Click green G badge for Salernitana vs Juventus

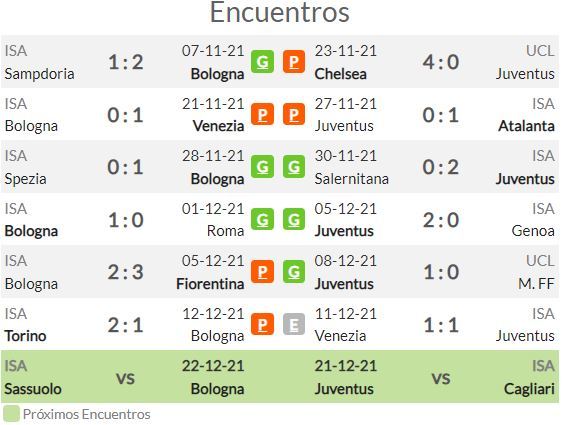pos(294,167)
